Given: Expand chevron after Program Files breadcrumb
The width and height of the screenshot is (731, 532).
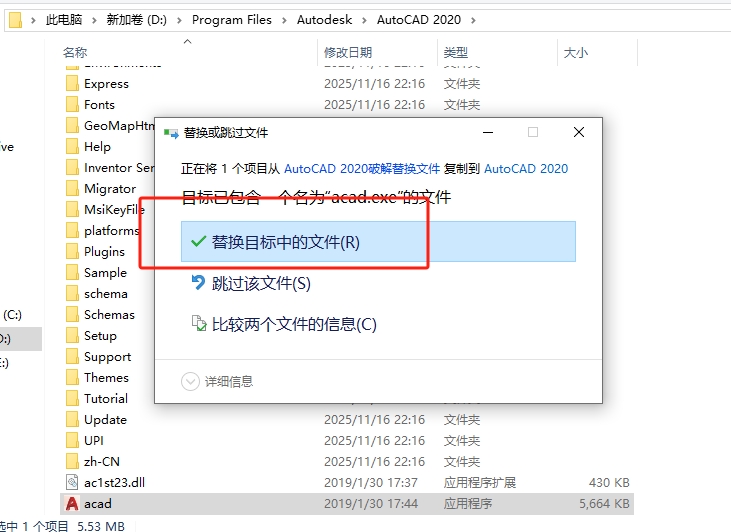Looking at the screenshot, I should pyautogui.click(x=284, y=21).
